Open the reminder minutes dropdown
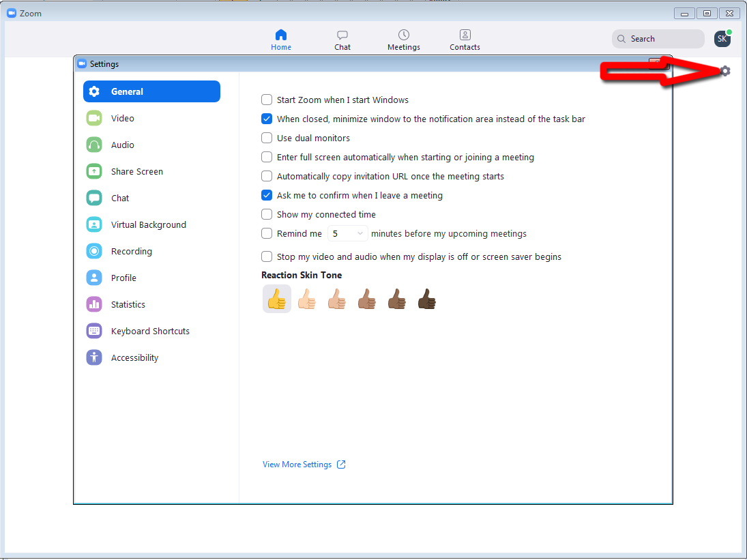747x560 pixels. click(347, 233)
